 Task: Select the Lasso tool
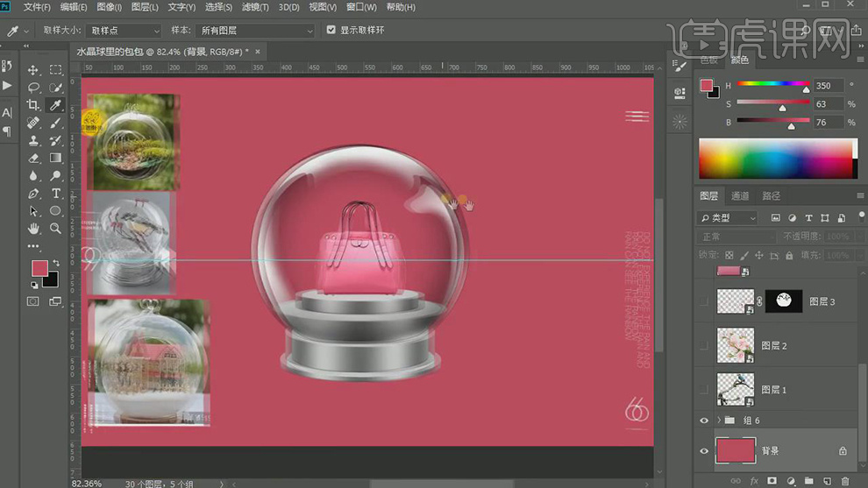(33, 88)
